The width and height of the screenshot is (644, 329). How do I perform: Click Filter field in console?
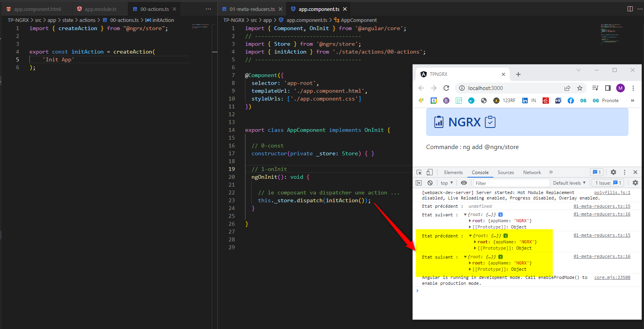coord(511,183)
